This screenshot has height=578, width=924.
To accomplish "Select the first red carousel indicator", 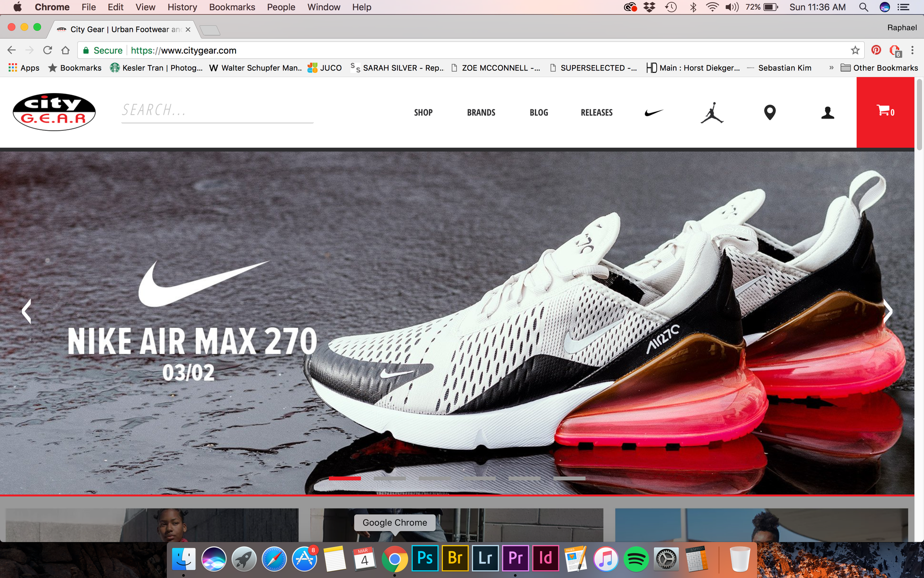I will coord(344,478).
